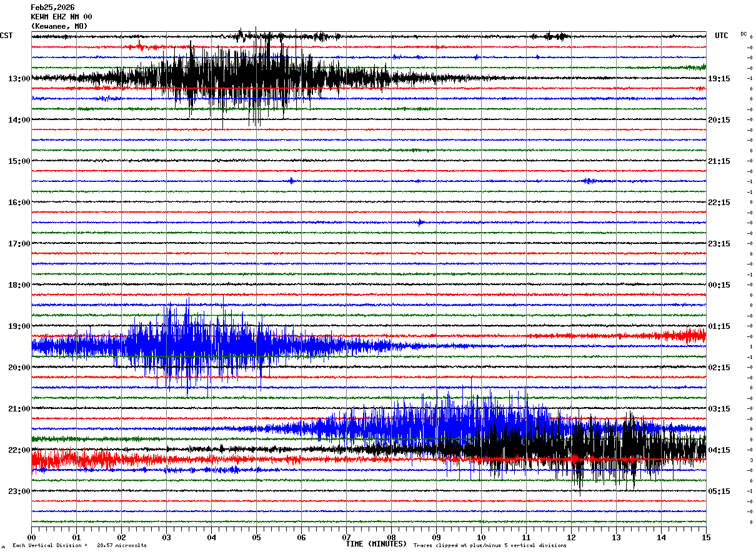Click the TIME (MINUTES) axis title
Viewport: 756px width, 554px height.
pyautogui.click(x=376, y=544)
